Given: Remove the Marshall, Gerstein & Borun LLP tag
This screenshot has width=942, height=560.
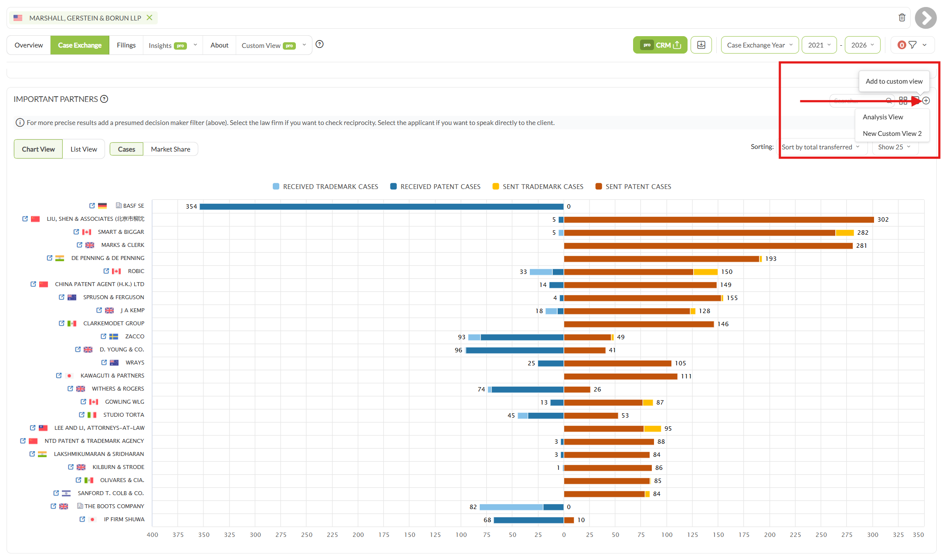Looking at the screenshot, I should click(x=149, y=17).
